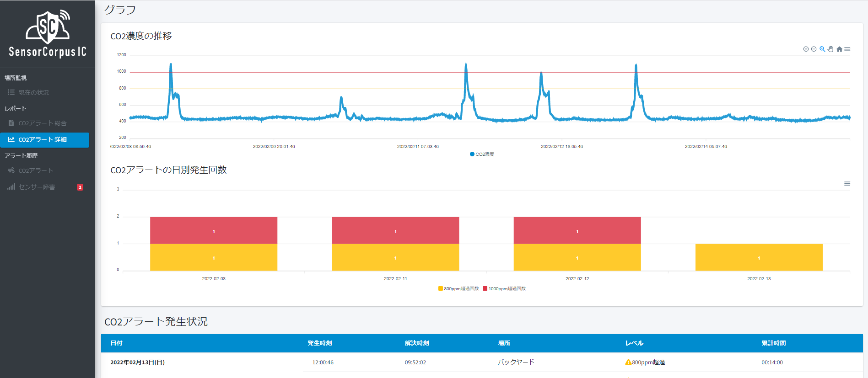Click the red bar for 2022-02-11
The height and width of the screenshot is (378, 868).
pos(395,230)
